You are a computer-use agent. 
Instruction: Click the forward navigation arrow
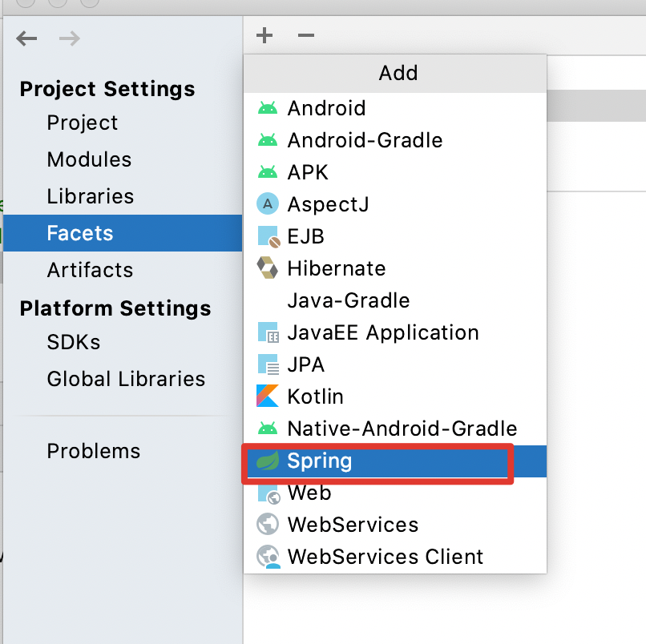coord(70,38)
